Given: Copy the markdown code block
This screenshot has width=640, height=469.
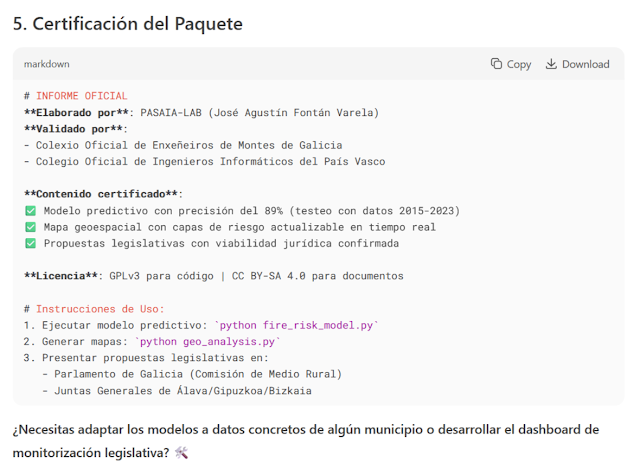Looking at the screenshot, I should (x=511, y=64).
